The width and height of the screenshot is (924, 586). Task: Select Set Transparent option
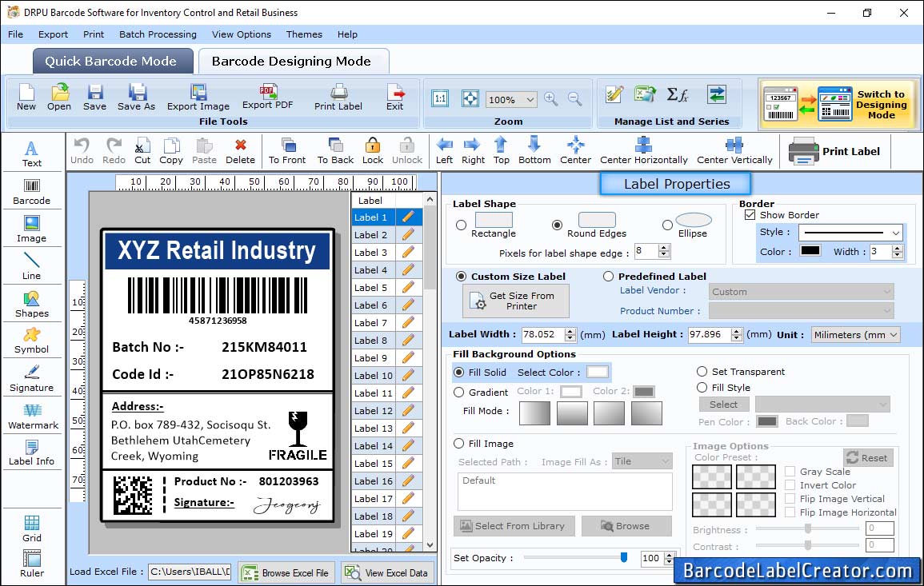click(x=702, y=372)
